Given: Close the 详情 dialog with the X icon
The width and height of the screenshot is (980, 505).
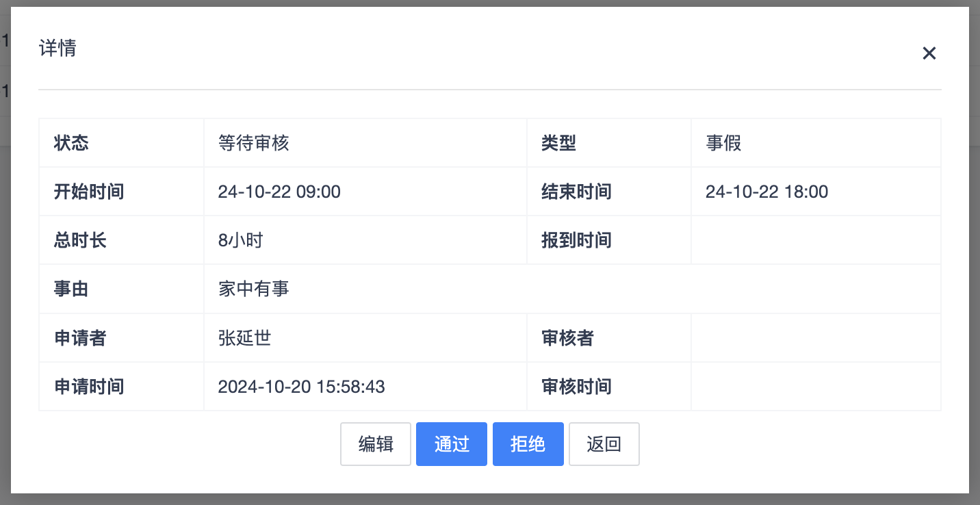Looking at the screenshot, I should pyautogui.click(x=929, y=53).
